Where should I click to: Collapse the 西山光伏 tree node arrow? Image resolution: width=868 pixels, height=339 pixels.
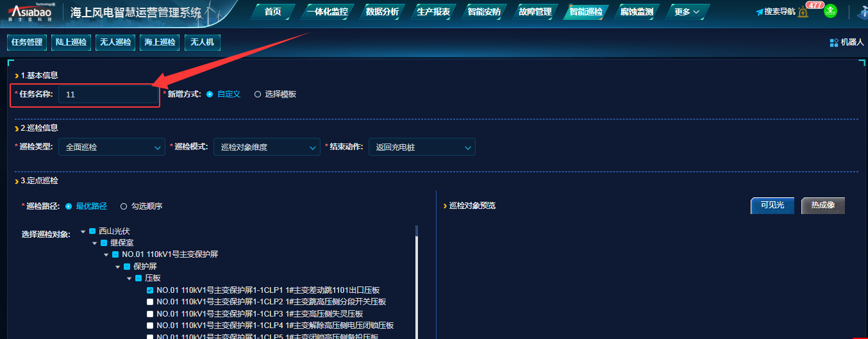tap(83, 231)
